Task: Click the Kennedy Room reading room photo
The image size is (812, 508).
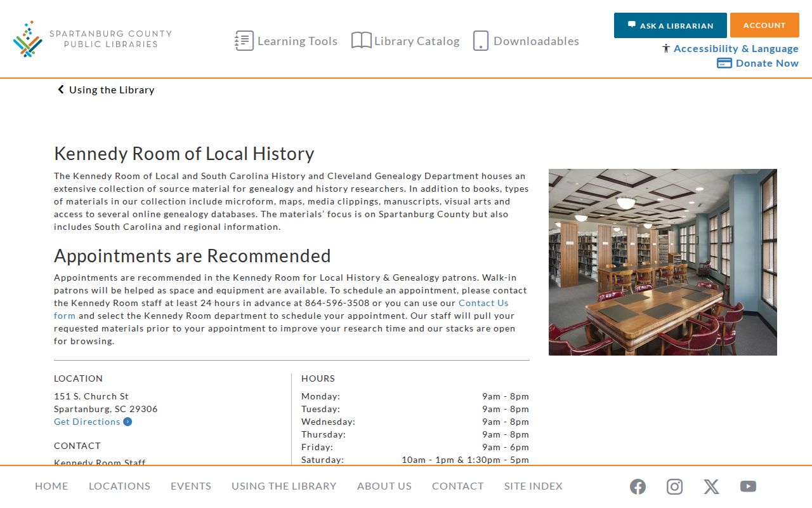Action: 663,262
